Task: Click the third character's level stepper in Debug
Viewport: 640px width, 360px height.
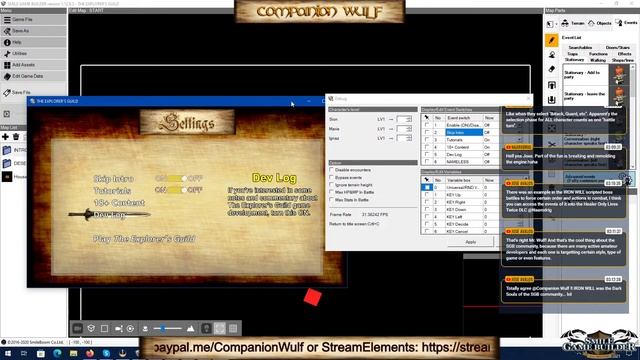Action: tap(409, 138)
